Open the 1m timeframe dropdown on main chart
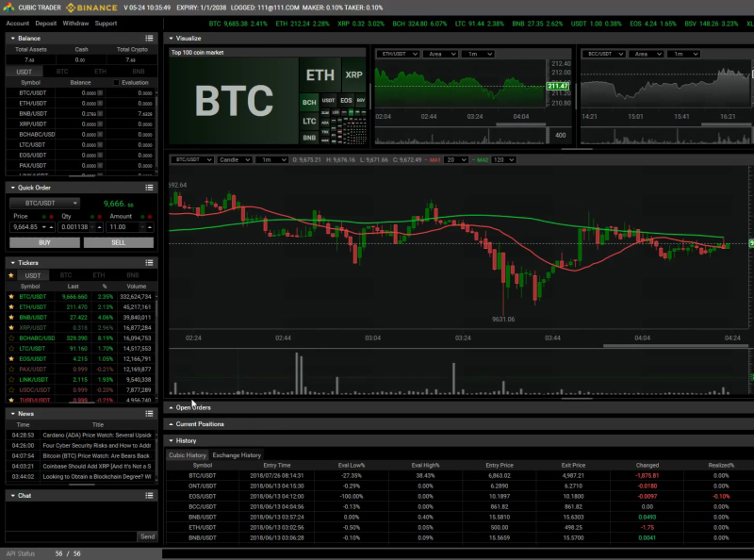This screenshot has height=560, width=754. 274,159
